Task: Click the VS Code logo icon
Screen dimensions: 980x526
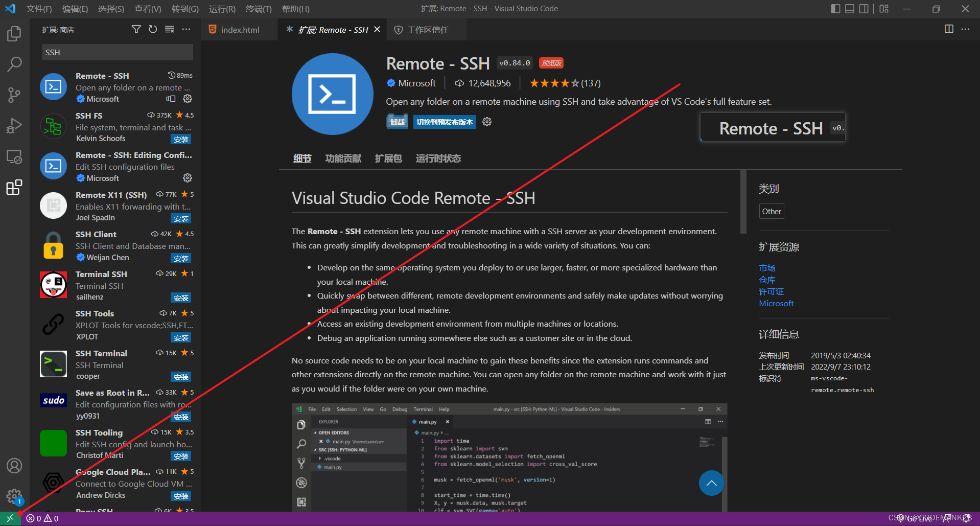Action: point(10,9)
